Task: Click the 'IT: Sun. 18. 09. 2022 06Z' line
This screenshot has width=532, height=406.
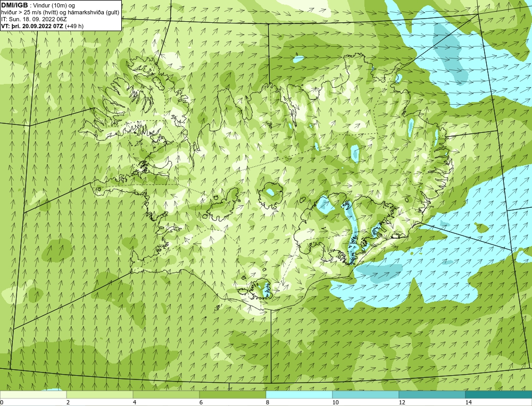Action: (x=34, y=19)
